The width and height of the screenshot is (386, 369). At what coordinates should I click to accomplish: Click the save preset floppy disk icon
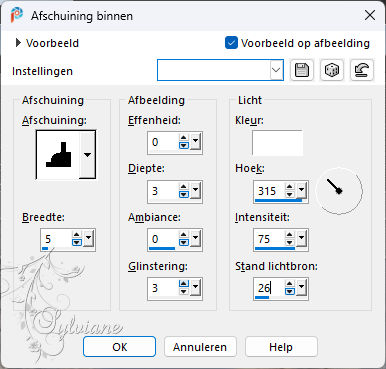click(x=302, y=70)
